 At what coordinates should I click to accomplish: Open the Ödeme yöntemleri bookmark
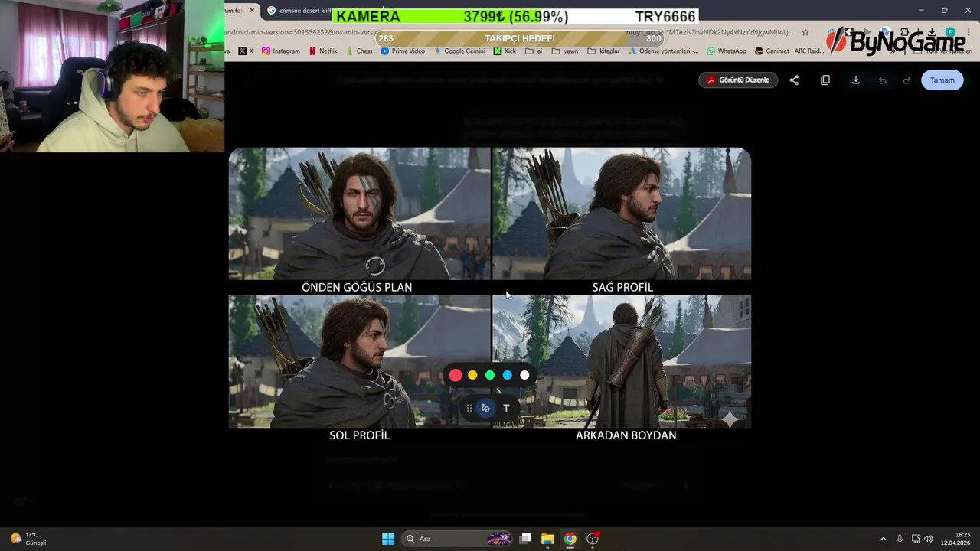pyautogui.click(x=663, y=51)
